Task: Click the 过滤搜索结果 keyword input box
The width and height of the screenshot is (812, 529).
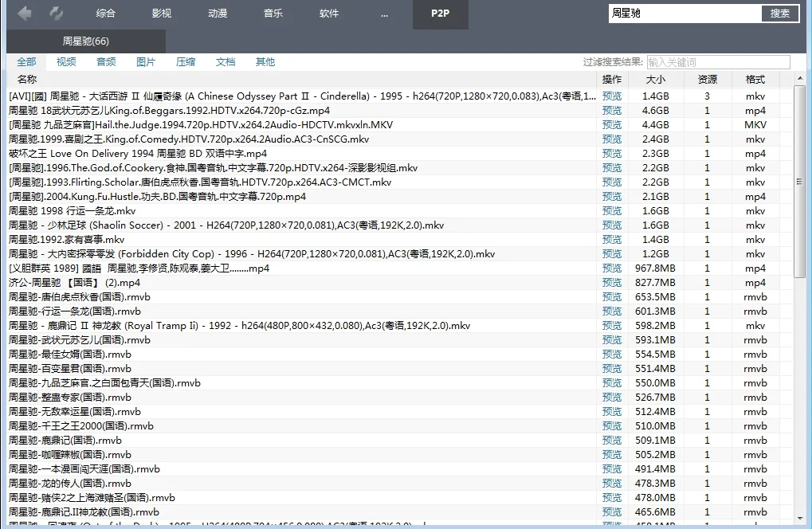Action: tap(717, 61)
